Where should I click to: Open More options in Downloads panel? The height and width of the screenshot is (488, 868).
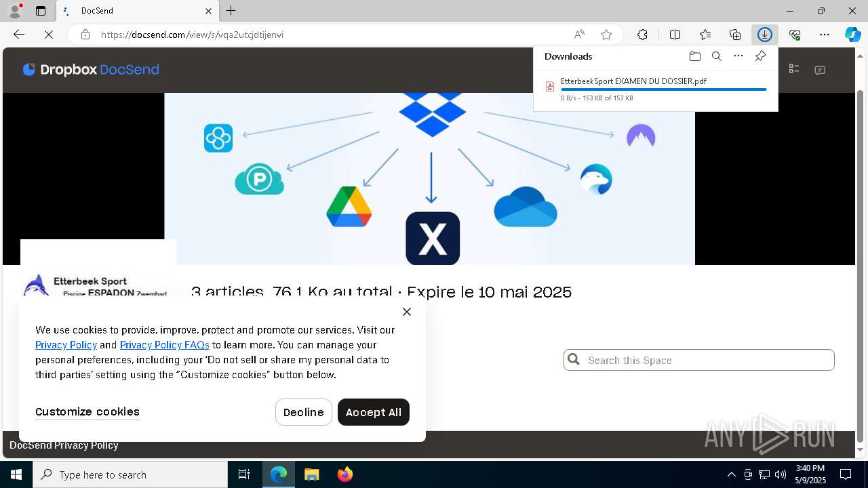pos(738,56)
